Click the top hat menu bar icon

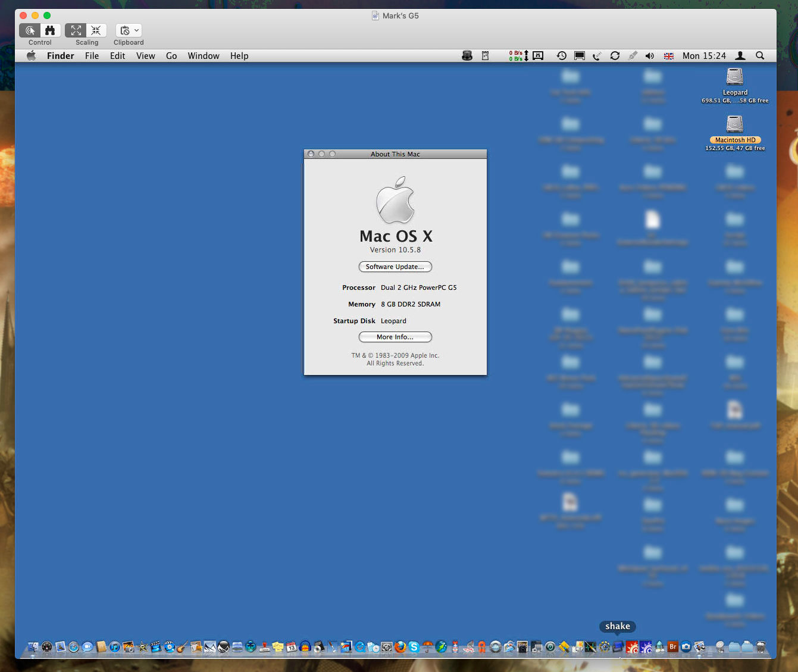467,55
